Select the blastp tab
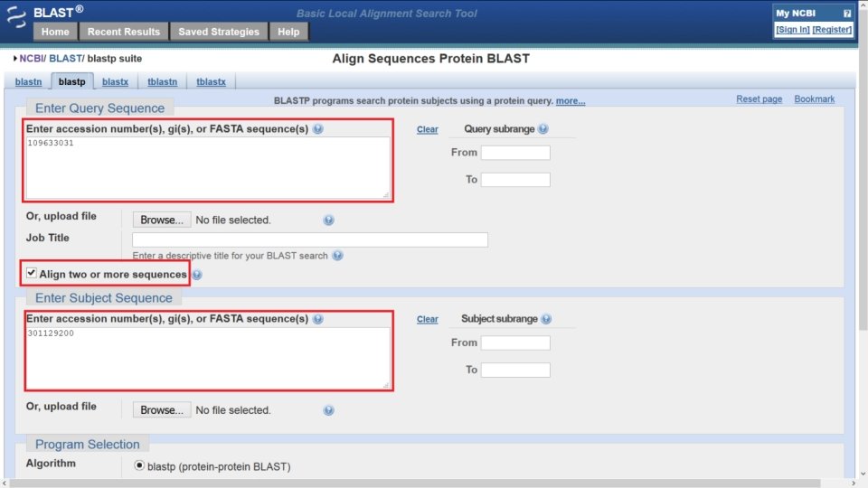This screenshot has height=488, width=868. point(72,81)
